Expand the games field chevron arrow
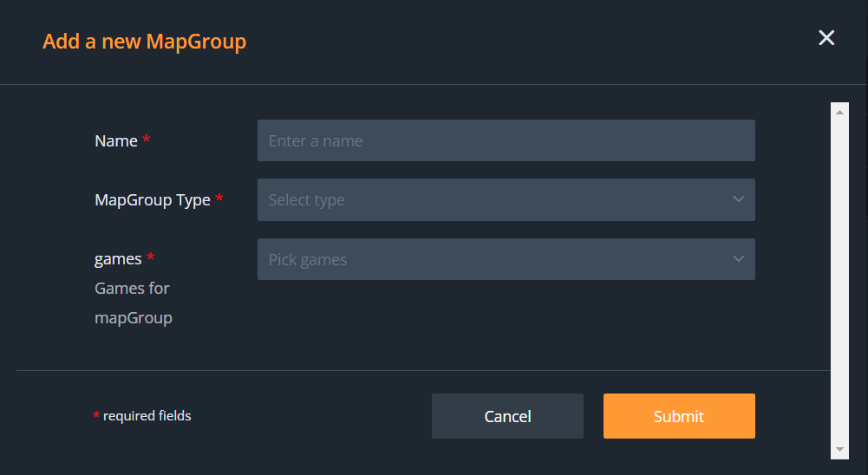Screen dimensions: 868x475 pyautogui.click(x=738, y=259)
